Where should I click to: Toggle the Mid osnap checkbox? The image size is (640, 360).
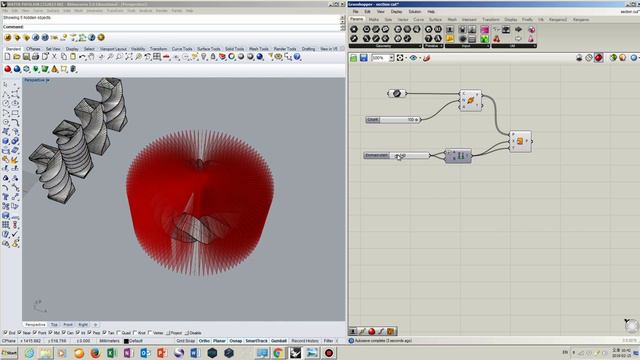[50, 333]
